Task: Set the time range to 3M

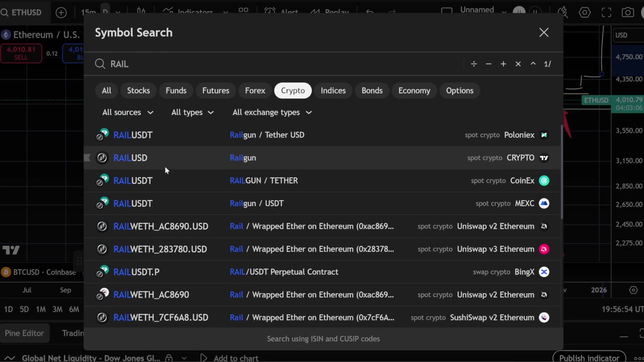Action: coord(57,309)
